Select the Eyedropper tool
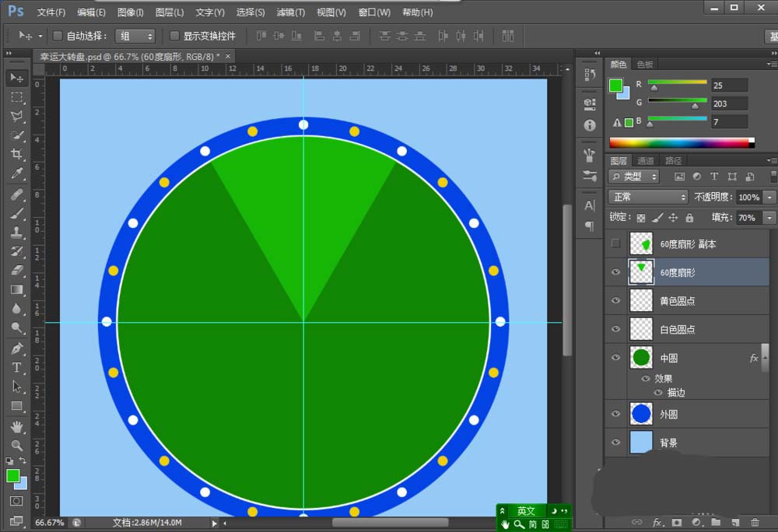 point(16,173)
